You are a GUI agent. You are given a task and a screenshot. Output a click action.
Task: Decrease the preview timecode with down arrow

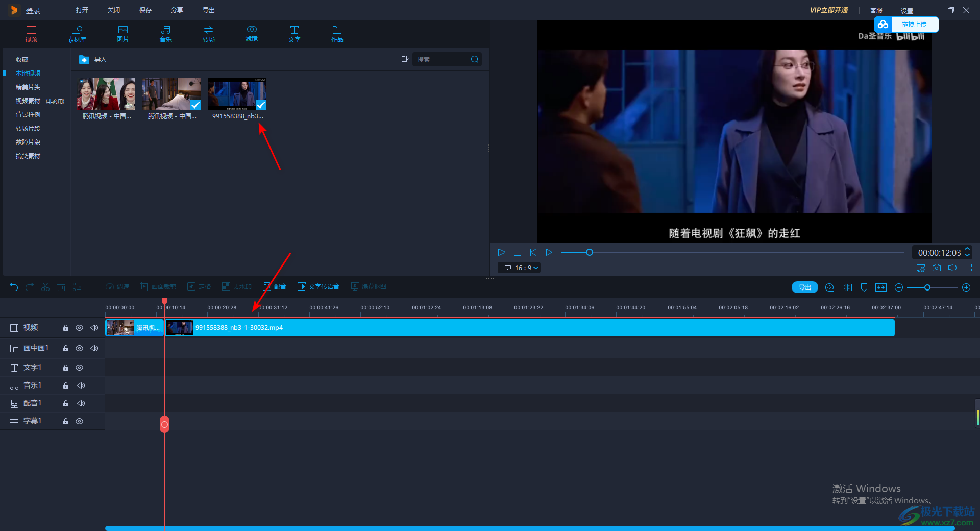click(x=967, y=256)
